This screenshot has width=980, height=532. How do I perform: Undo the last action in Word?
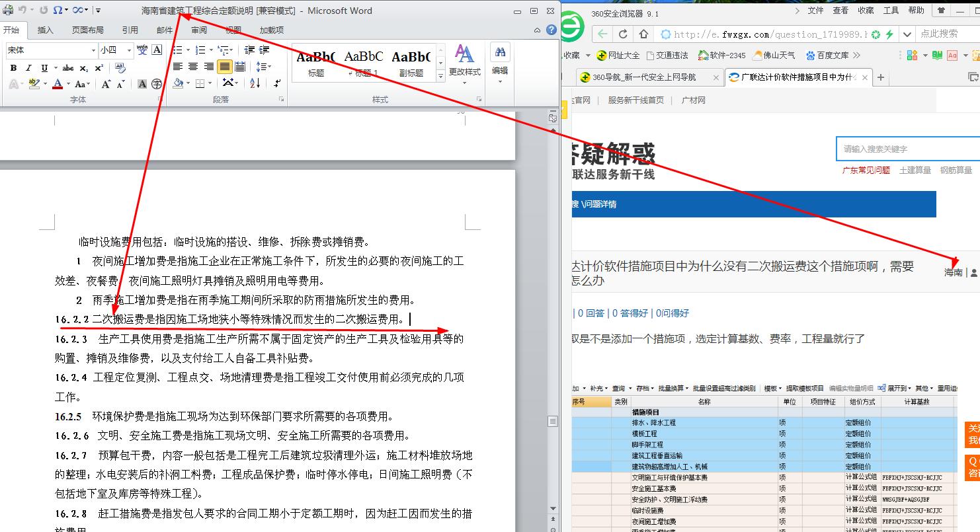[22, 10]
